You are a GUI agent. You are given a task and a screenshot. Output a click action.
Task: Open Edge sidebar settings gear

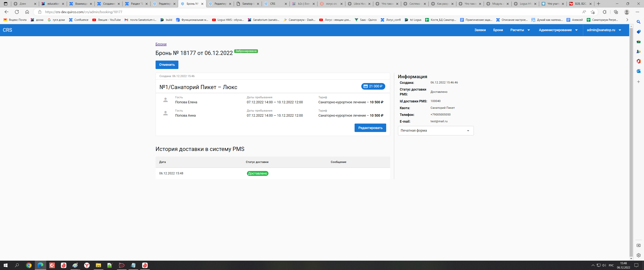pyautogui.click(x=638, y=255)
